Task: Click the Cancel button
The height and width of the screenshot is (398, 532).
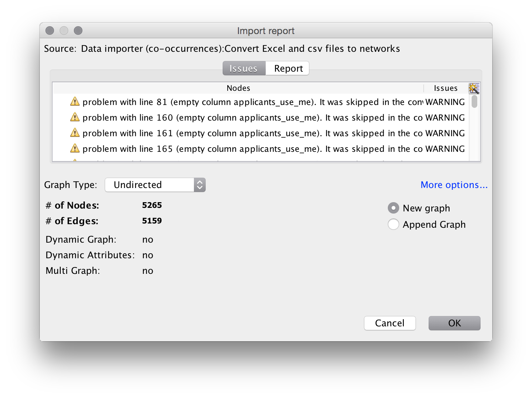Action: 390,323
